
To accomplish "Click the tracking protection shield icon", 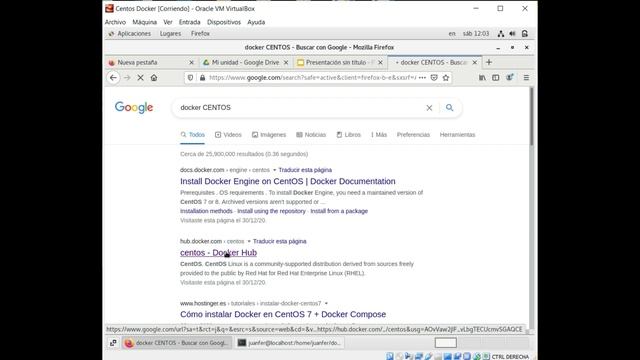I will coord(190,78).
